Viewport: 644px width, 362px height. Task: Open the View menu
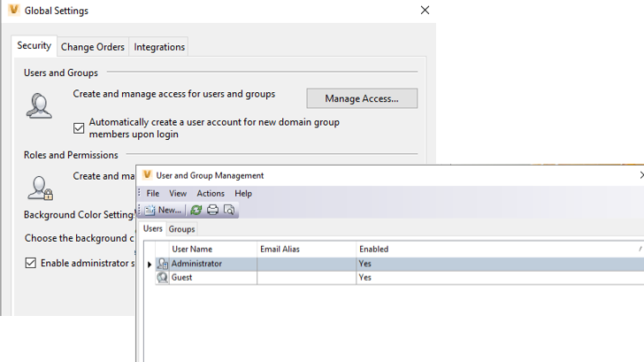pos(178,194)
